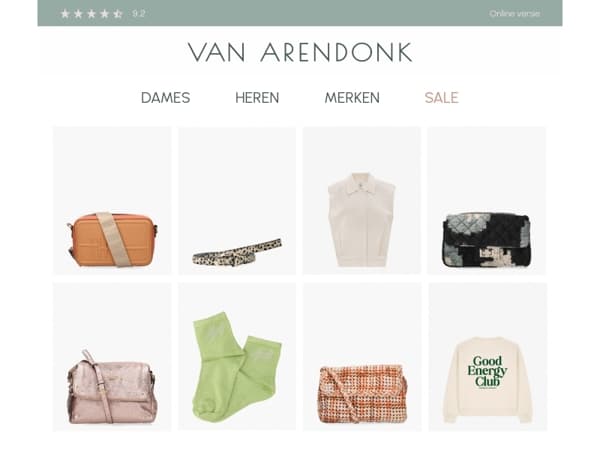Go to the MERKEN section
The width and height of the screenshot is (600, 450).
(x=352, y=98)
